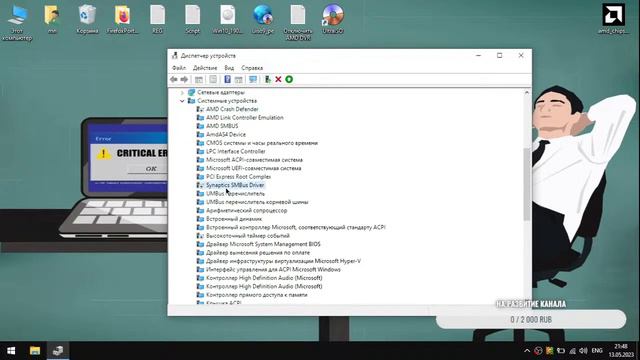This screenshot has width=640, height=360.
Task: Click the Update driver toolbar icon
Action: click(267, 79)
